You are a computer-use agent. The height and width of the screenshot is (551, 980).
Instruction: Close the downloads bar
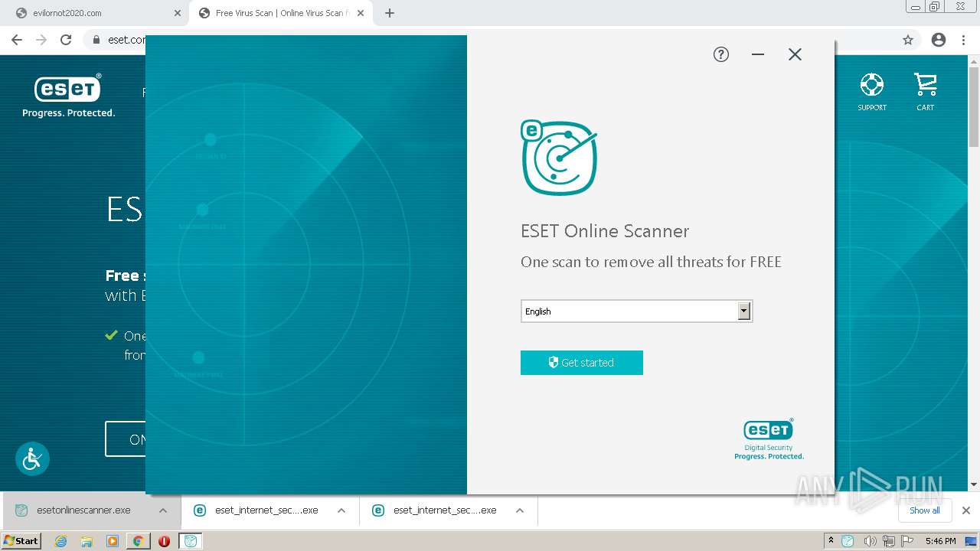pyautogui.click(x=966, y=510)
